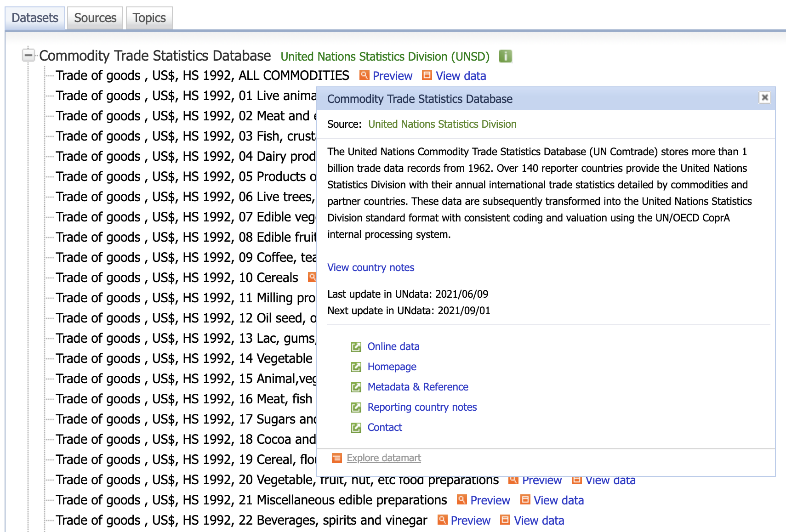Viewport: 786px width, 532px height.
Task: Click View data icon for ALL COMMODITIES
Action: (427, 75)
